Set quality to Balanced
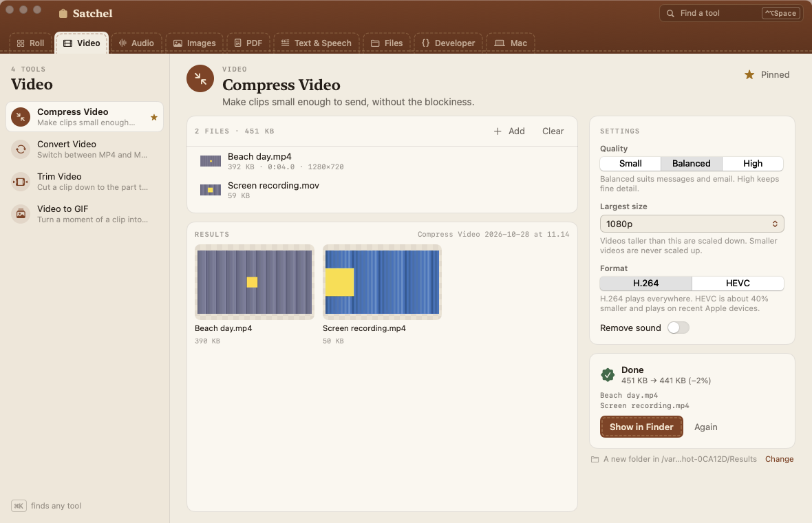 [692, 164]
